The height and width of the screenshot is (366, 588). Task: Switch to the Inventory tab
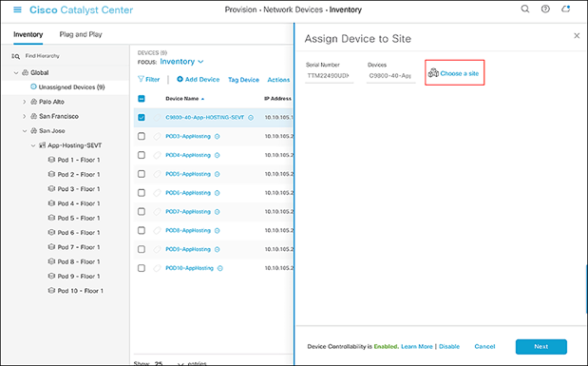click(28, 34)
